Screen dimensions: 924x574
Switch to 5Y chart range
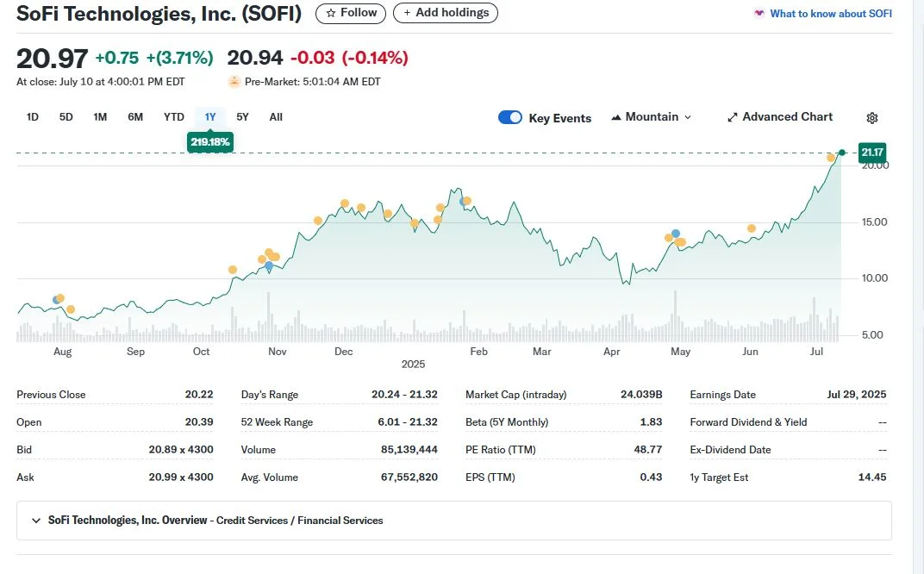[242, 117]
